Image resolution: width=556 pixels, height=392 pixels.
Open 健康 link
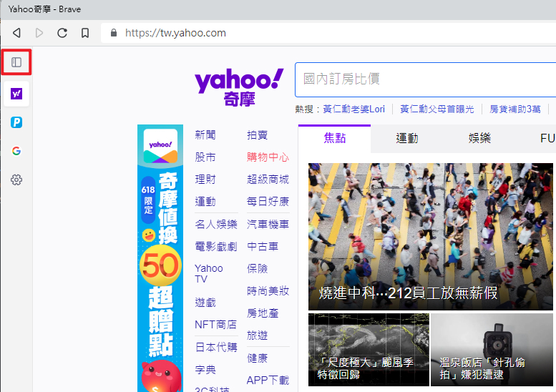(257, 358)
